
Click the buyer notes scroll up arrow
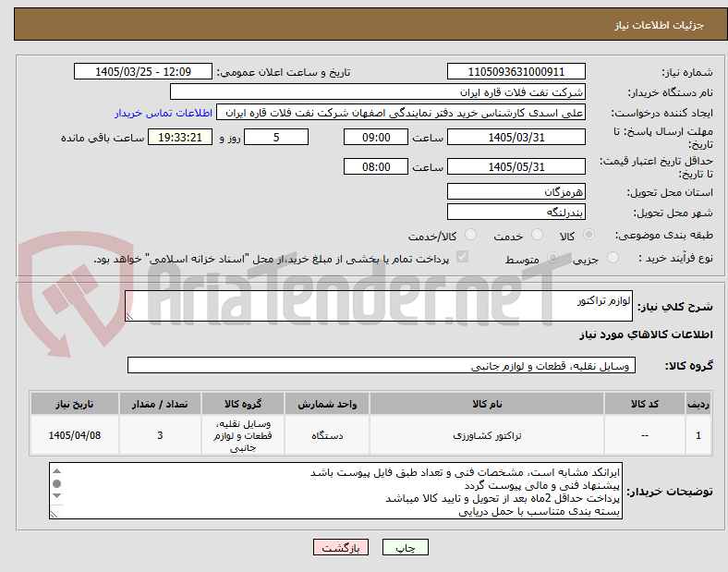pyautogui.click(x=56, y=471)
